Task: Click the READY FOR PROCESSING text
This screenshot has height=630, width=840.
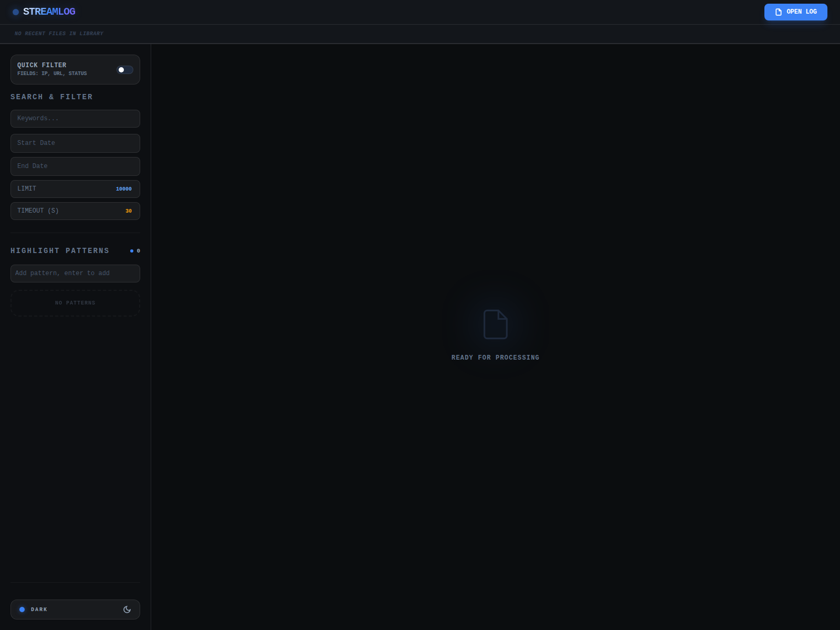Action: pyautogui.click(x=495, y=358)
